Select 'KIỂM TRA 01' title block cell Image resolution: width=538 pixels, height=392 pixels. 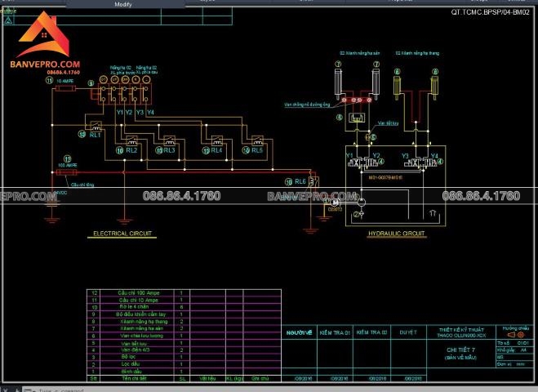tap(335, 332)
